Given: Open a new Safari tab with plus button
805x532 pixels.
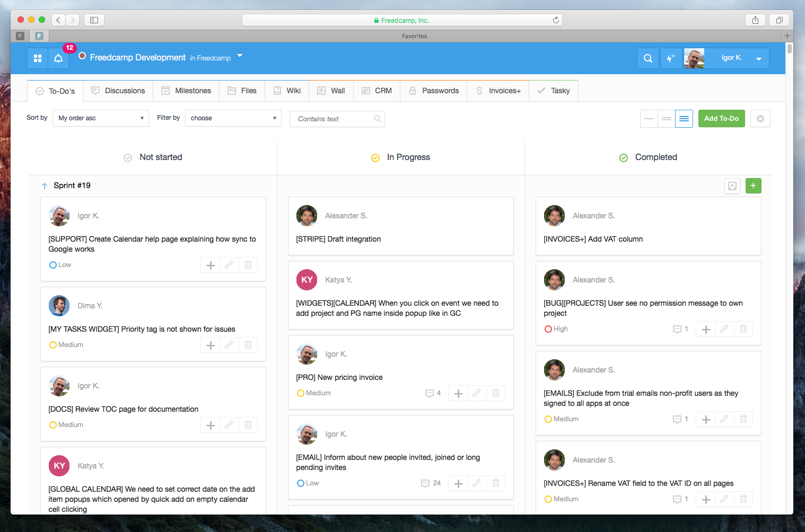Looking at the screenshot, I should [787, 36].
